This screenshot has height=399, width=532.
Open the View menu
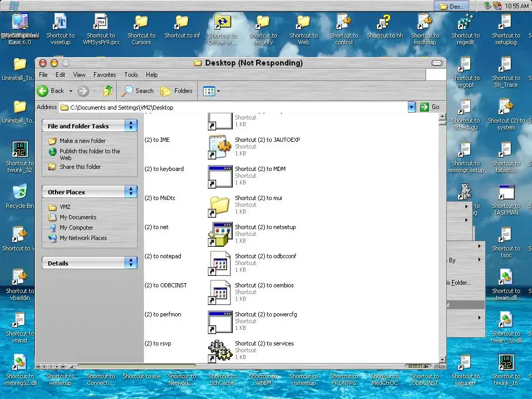79,75
